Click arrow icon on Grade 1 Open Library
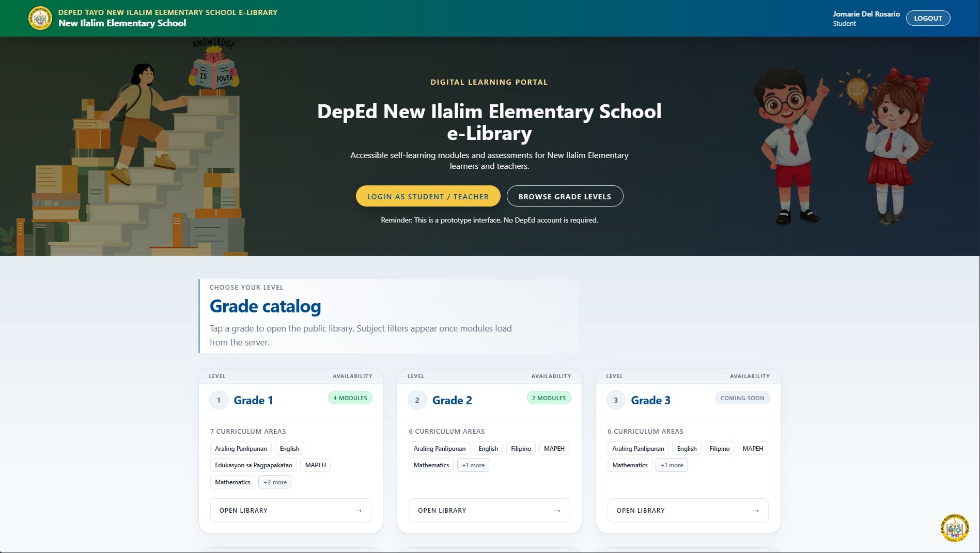Screen dimensions: 980x553 [x=359, y=511]
